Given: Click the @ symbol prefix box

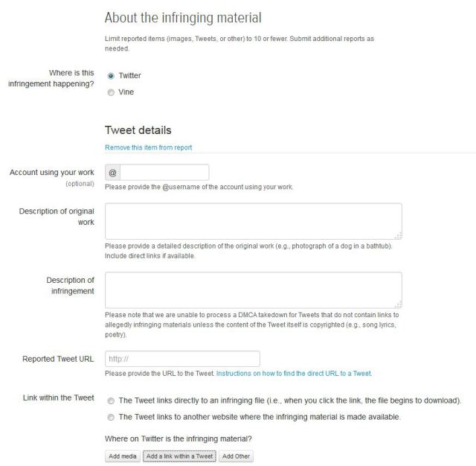Looking at the screenshot, I should pyautogui.click(x=112, y=173).
